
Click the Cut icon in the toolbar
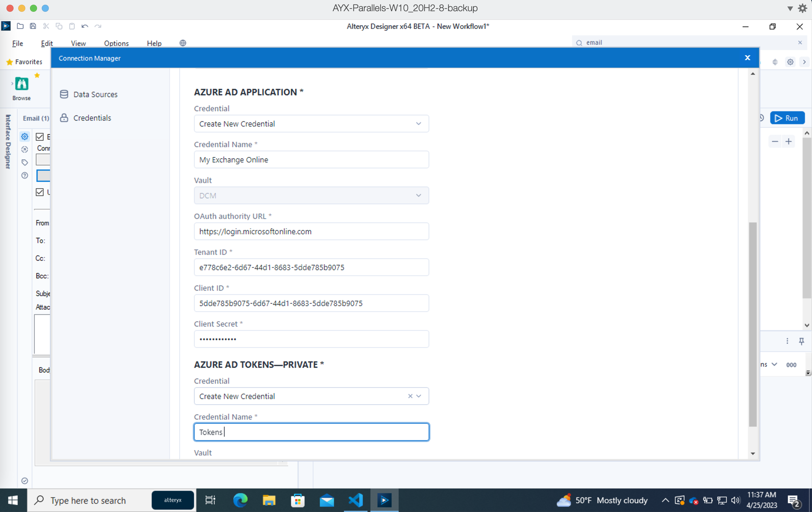coord(46,26)
